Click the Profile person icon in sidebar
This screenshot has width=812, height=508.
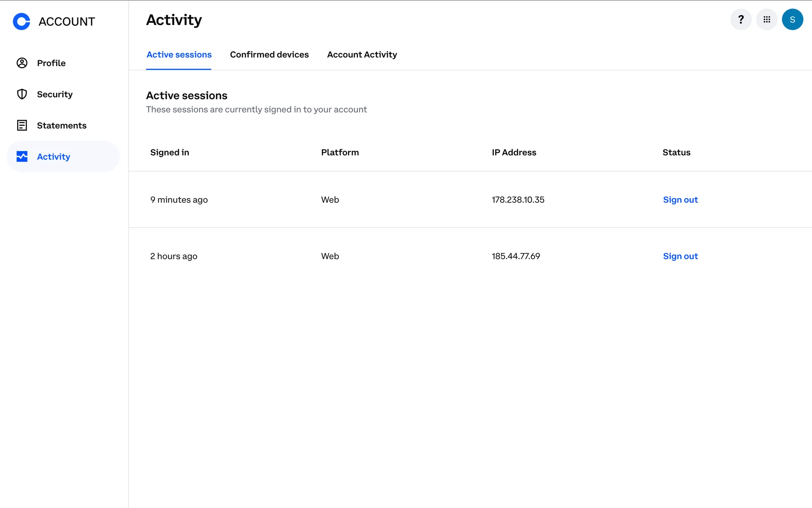[22, 63]
